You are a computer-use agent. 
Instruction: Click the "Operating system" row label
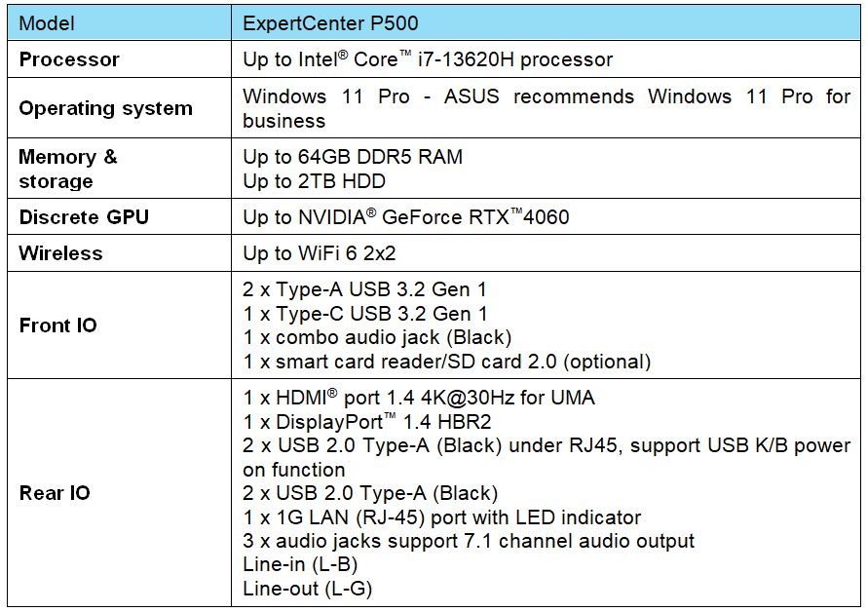click(x=105, y=108)
